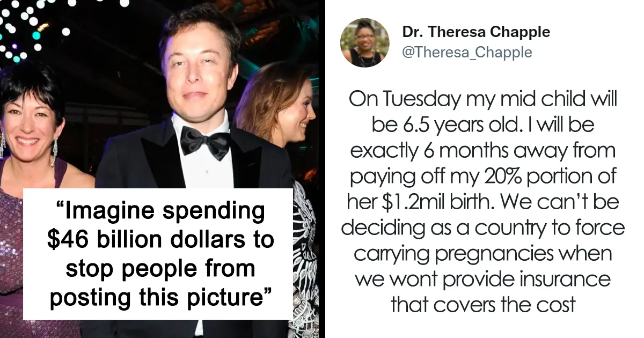Open Dr. Theresa Chapple's profile avatar

tap(365, 43)
